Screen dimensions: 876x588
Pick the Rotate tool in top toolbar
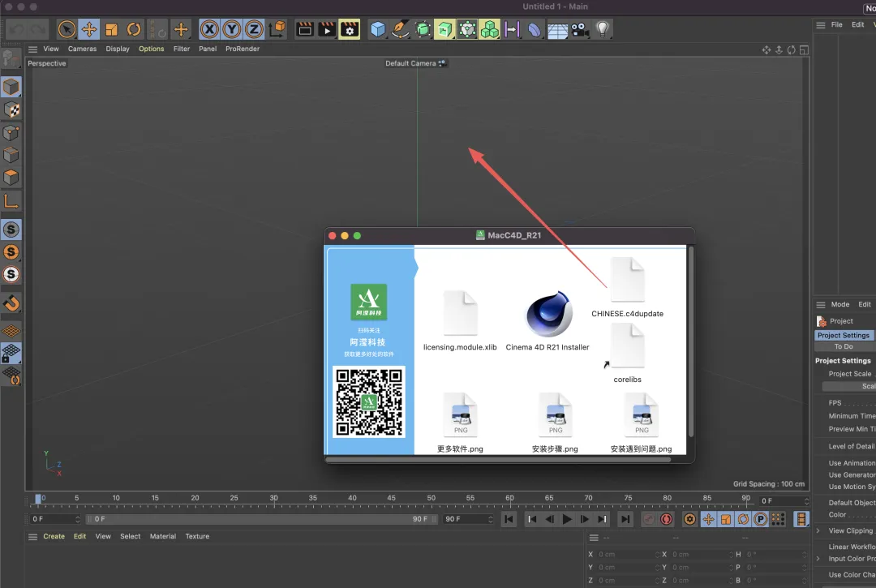pos(134,29)
